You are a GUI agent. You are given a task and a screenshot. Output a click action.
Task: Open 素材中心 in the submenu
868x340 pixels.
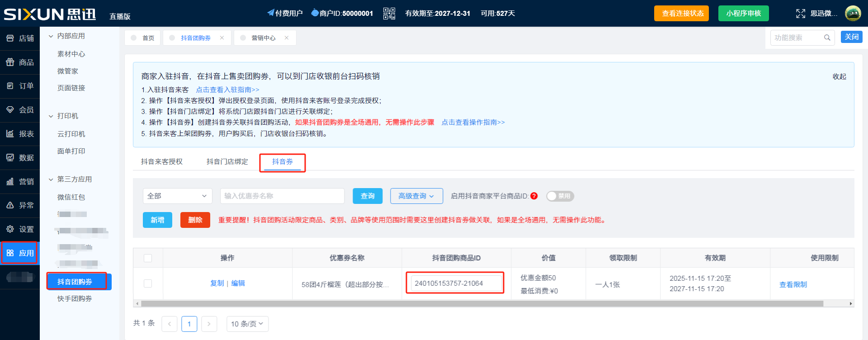pyautogui.click(x=71, y=54)
